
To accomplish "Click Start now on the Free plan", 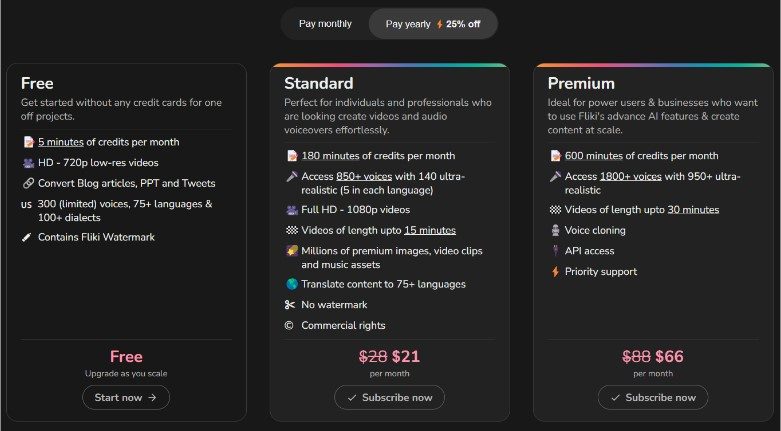I will coord(126,398).
